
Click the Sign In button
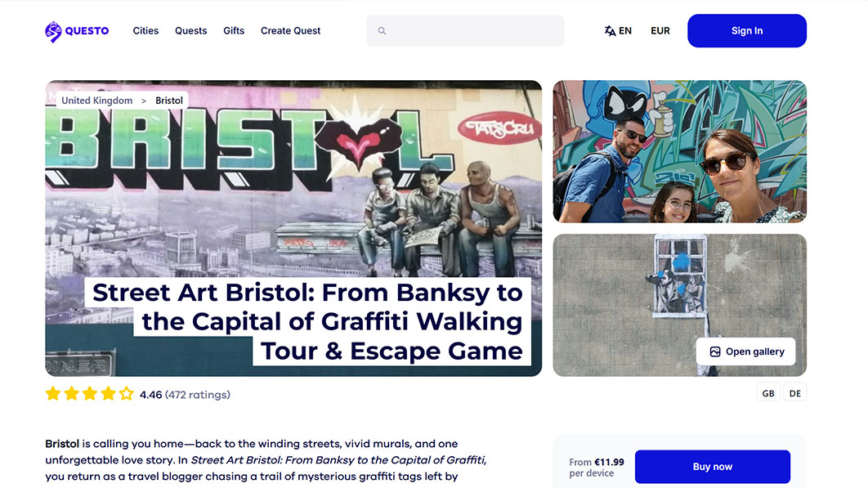click(747, 31)
